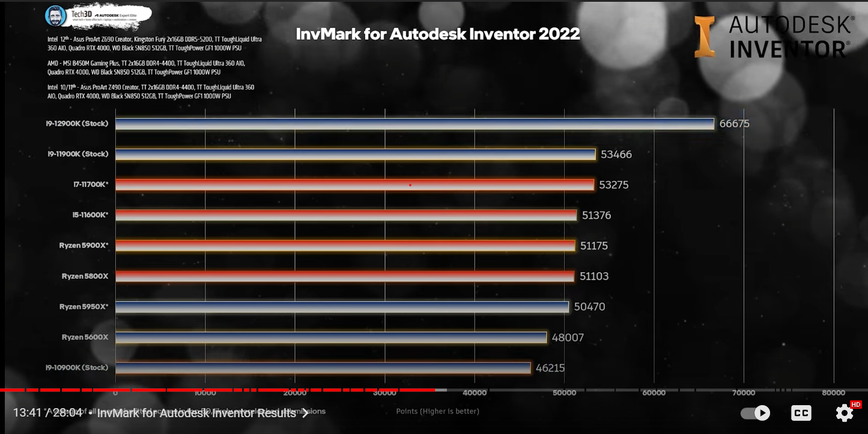Viewport: 868px width, 434px height.
Task: Click the score value 48007
Action: pos(568,338)
